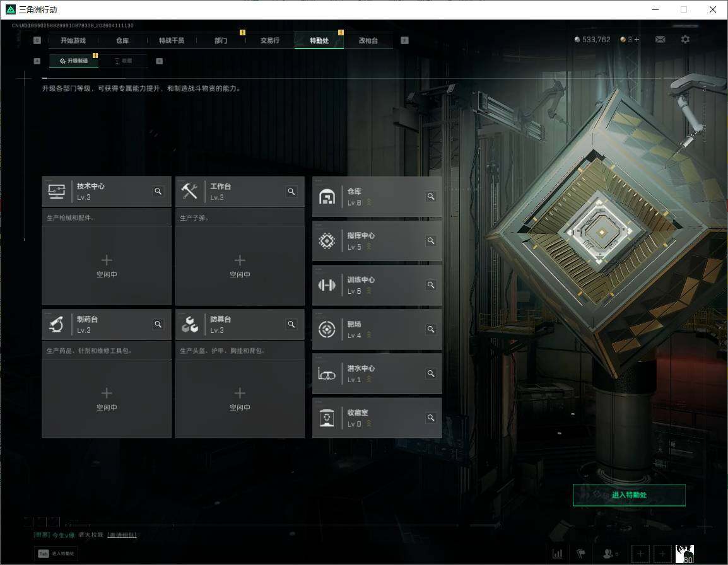Switch to the 交易行 tab

tap(269, 40)
